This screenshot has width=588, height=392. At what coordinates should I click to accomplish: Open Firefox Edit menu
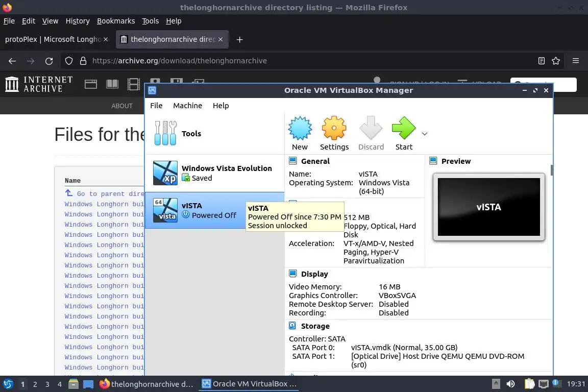pos(29,21)
